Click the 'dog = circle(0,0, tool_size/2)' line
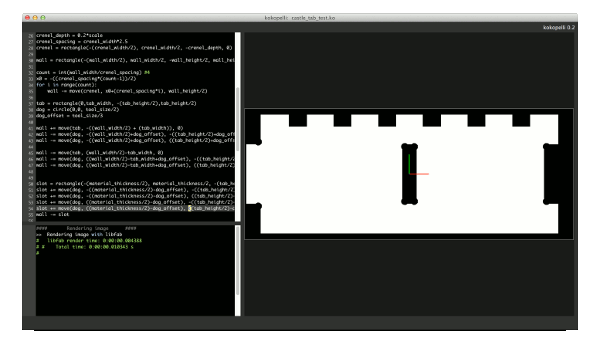This screenshot has height=360, width=600. [x=72, y=109]
